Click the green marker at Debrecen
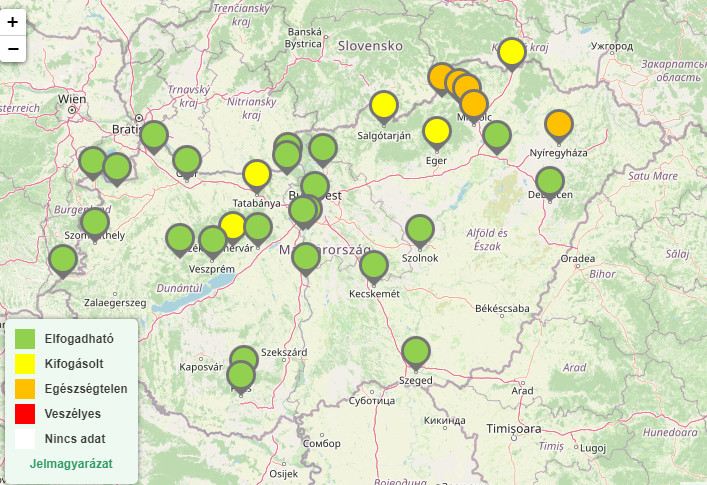This screenshot has width=707, height=485. coord(549,181)
